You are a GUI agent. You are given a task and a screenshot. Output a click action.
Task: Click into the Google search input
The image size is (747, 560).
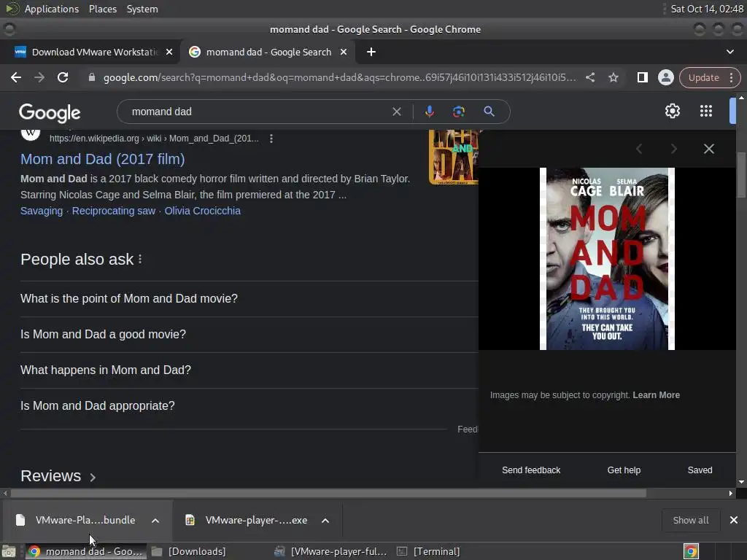pos(258,112)
